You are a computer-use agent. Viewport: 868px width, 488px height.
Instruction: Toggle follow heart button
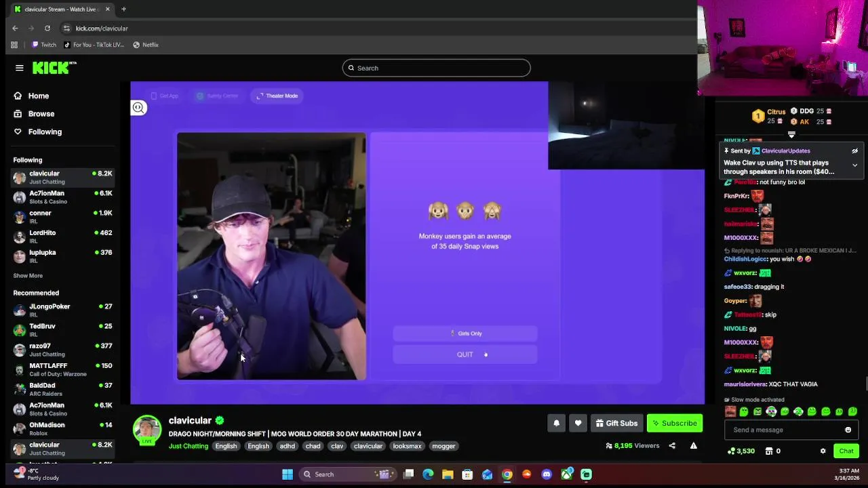tap(578, 424)
